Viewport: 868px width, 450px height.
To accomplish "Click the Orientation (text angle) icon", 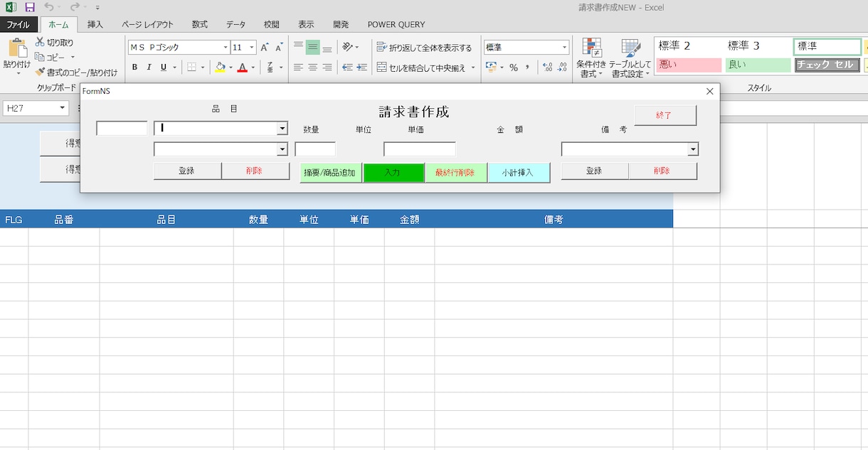I will [x=347, y=47].
